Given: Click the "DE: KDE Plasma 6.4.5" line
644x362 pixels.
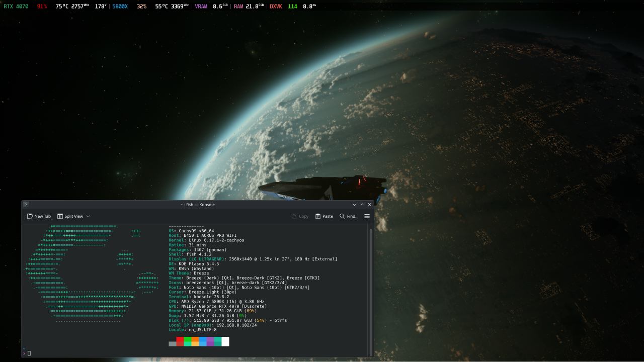Looking at the screenshot, I should pyautogui.click(x=194, y=264).
